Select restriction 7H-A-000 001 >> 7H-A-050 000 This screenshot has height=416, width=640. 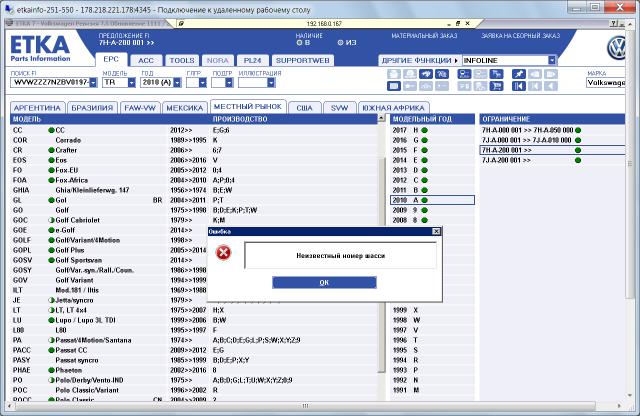point(552,130)
